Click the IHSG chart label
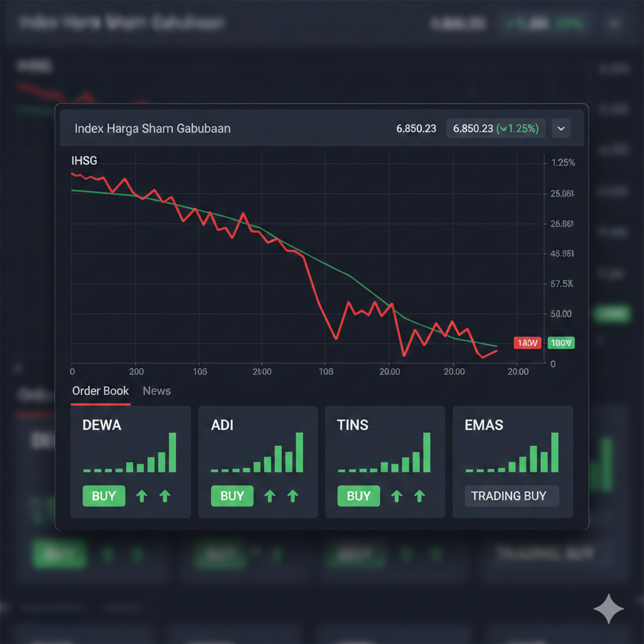 84,160
